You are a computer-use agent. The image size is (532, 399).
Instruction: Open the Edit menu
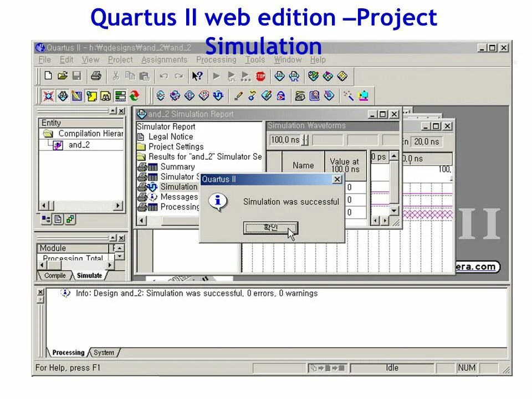click(x=66, y=60)
